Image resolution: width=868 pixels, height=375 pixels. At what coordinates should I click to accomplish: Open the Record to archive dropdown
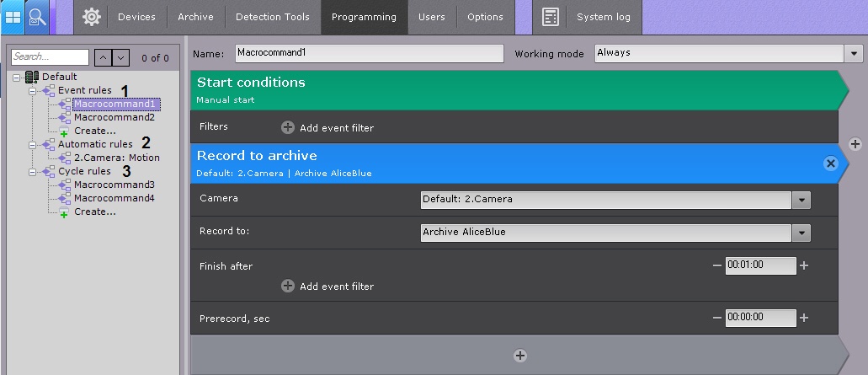point(801,233)
